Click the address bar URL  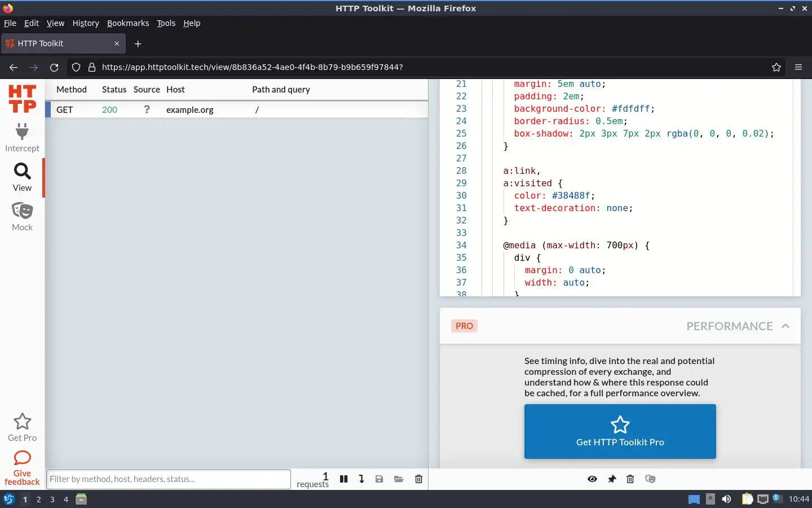[x=253, y=67]
